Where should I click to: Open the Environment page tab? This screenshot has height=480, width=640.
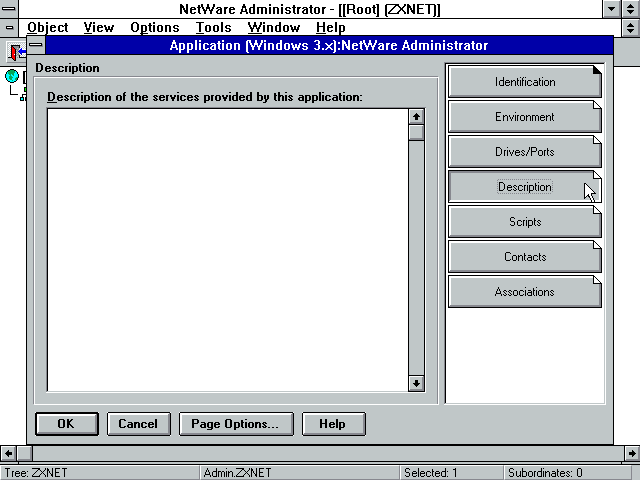524,116
